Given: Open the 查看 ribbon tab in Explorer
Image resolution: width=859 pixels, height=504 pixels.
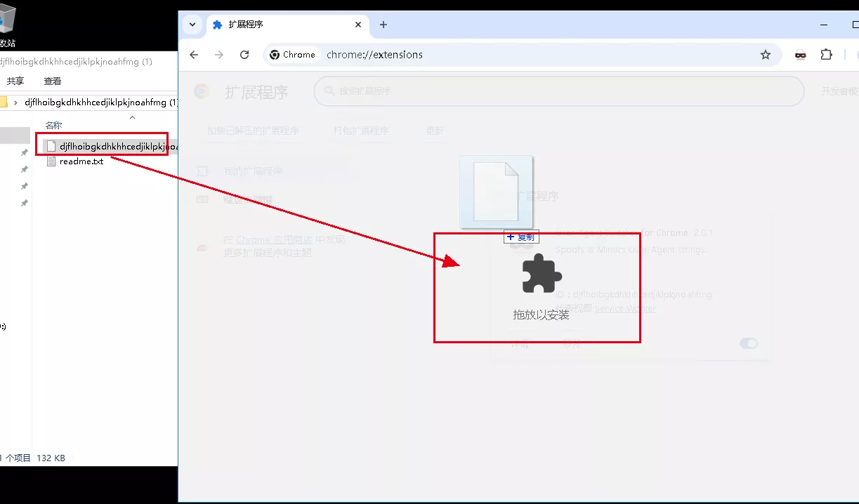Looking at the screenshot, I should point(53,81).
